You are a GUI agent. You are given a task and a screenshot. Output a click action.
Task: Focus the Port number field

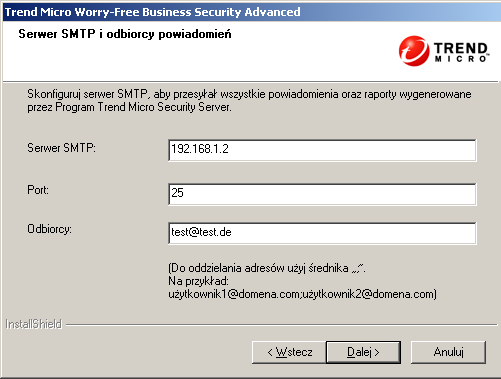click(322, 194)
